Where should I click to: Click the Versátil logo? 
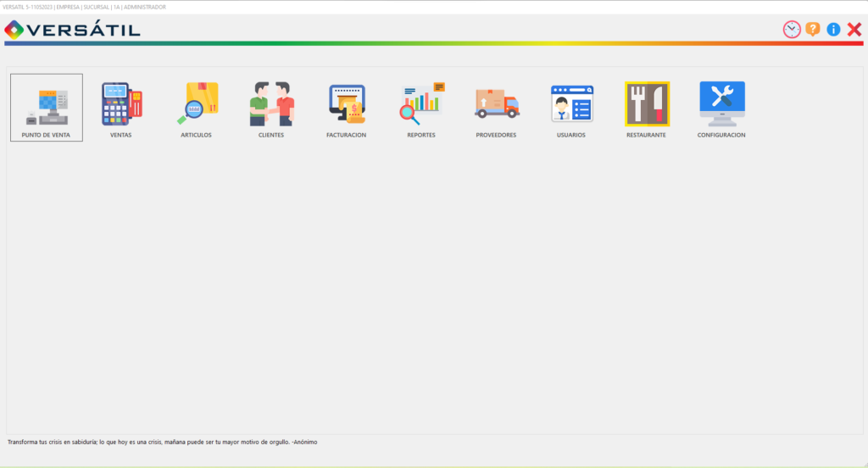pyautogui.click(x=73, y=30)
